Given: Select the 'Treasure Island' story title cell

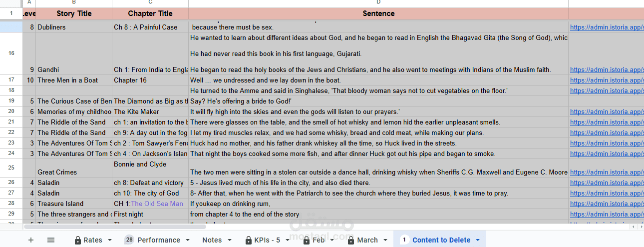Looking at the screenshot, I should [74, 203].
